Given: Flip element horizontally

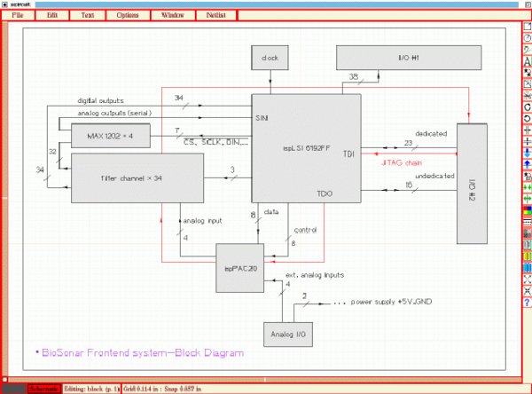Looking at the screenshot, I should [x=528, y=130].
